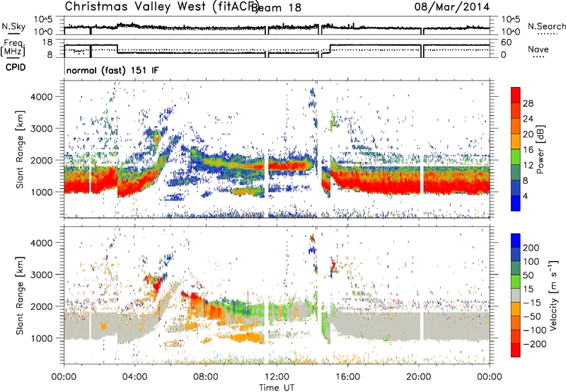The image size is (566, 392).
Task: Click the "Nave" legend label
Action: coord(538,49)
